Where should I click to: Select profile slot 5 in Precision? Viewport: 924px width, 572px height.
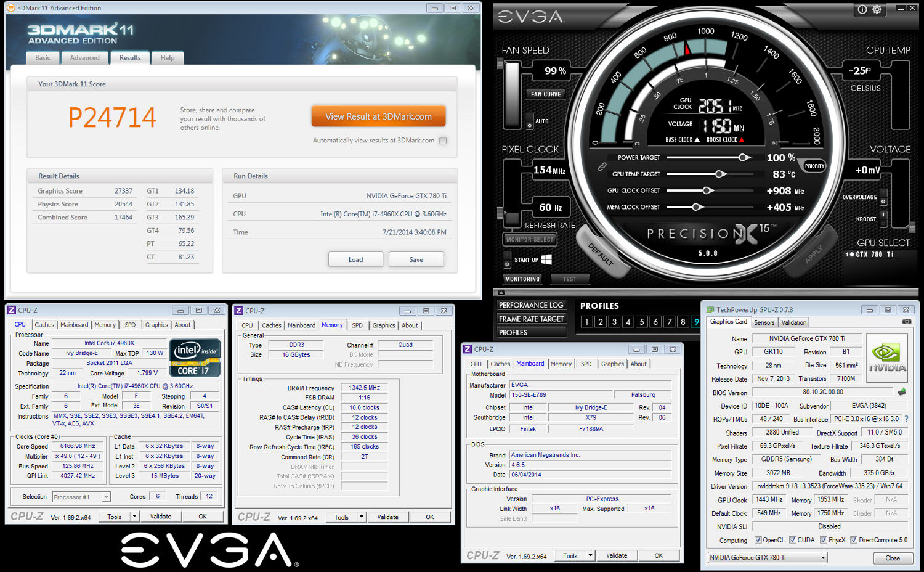[x=642, y=322]
